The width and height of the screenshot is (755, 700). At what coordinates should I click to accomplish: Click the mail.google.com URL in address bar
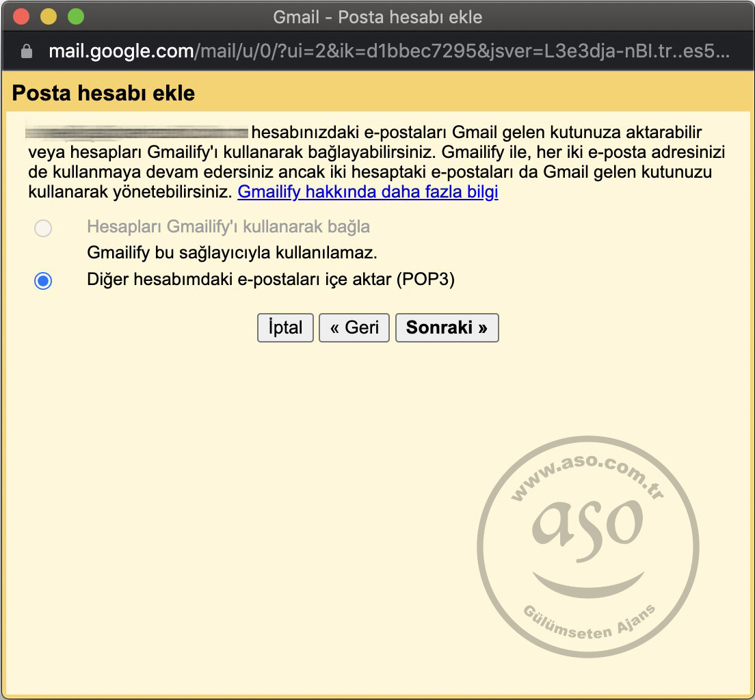pos(389,51)
